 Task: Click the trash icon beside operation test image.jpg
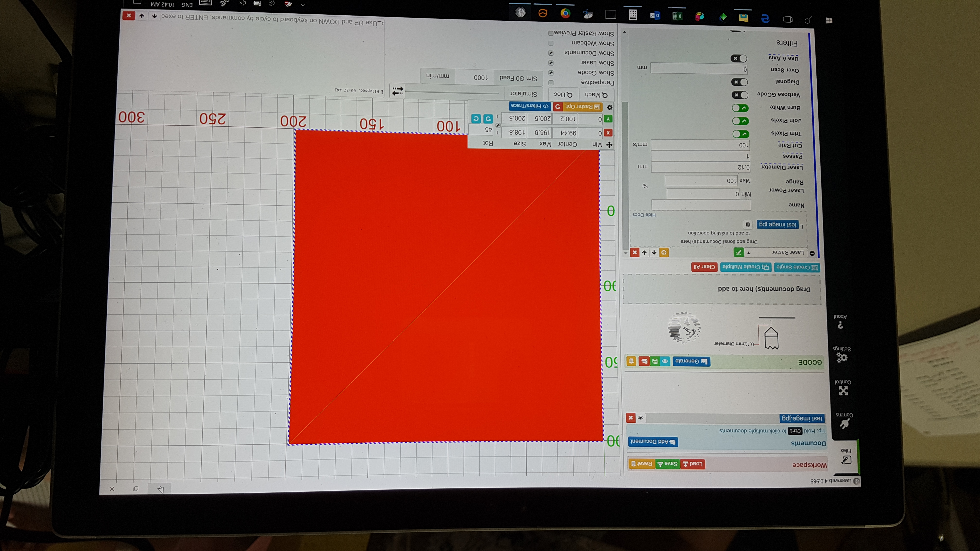[748, 224]
